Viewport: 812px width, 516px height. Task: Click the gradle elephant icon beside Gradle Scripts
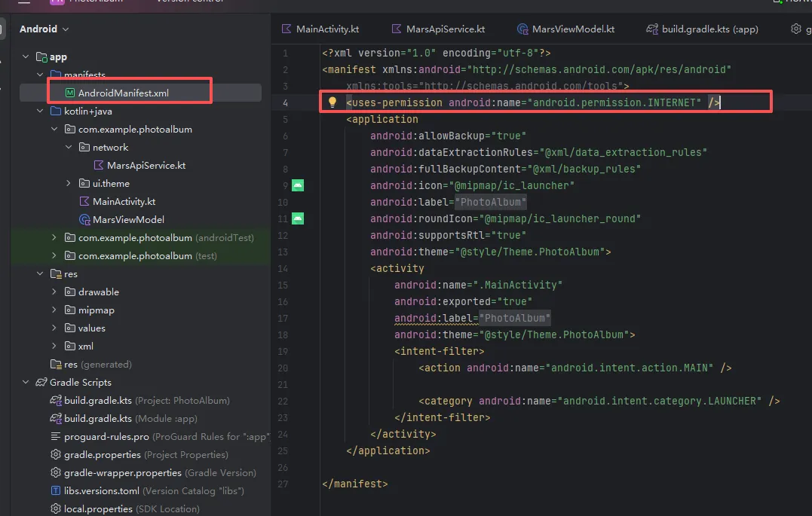pos(41,382)
